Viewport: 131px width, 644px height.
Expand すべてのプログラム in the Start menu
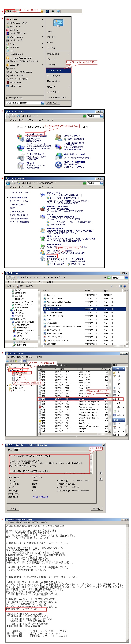[x=15, y=98]
